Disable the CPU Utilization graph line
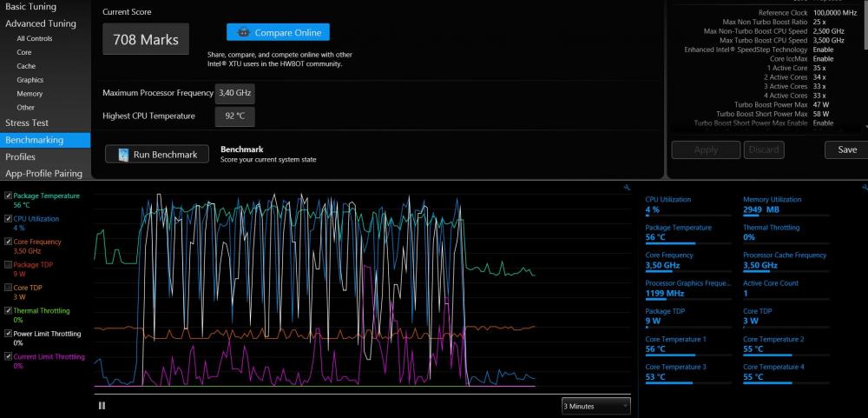Screen dimensions: 868x418 pyautogui.click(x=9, y=219)
